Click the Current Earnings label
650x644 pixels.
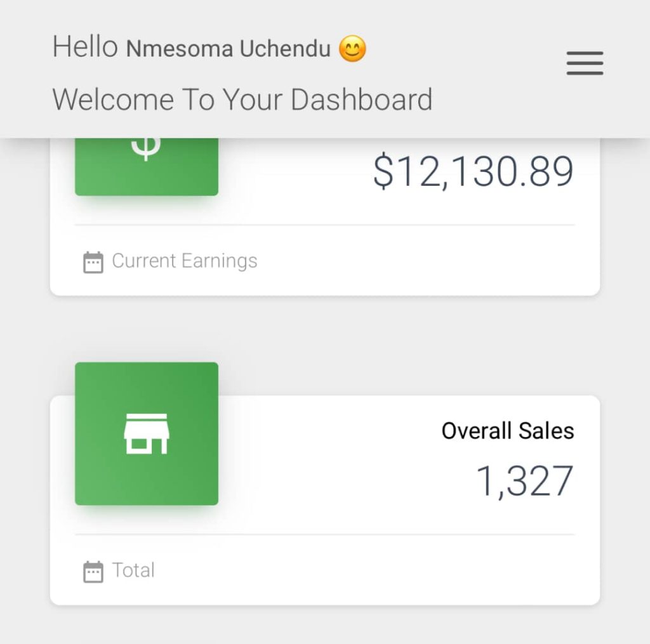pyautogui.click(x=185, y=261)
